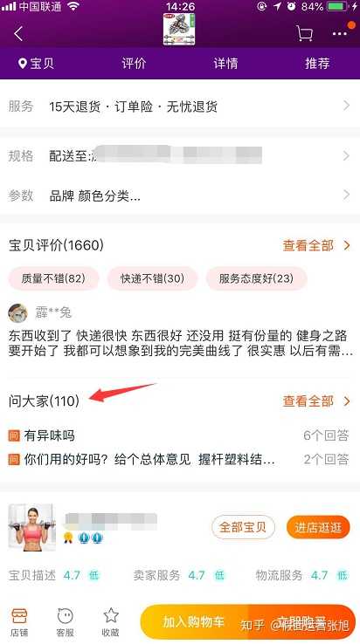Tap the 店铺 shop icon

(x=19, y=622)
